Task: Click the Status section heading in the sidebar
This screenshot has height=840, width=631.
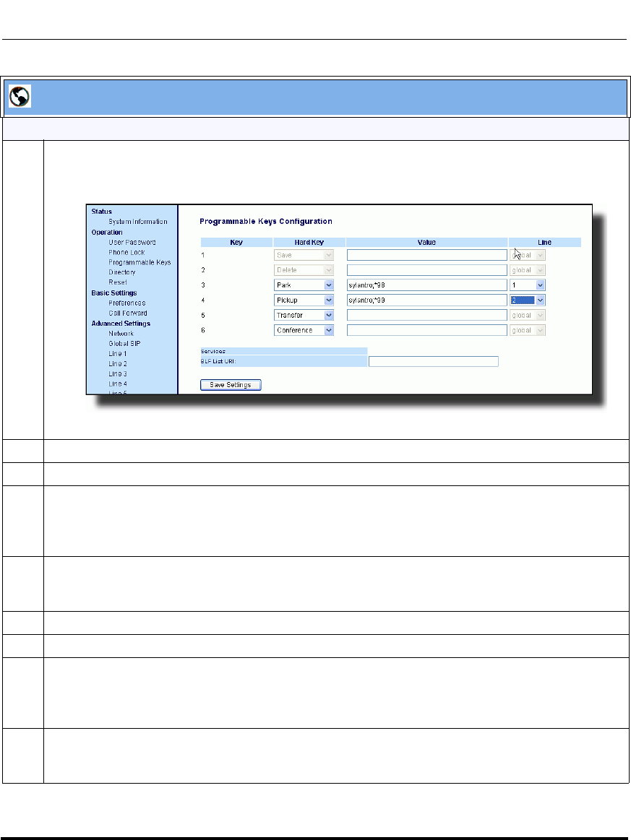Action: point(101,212)
